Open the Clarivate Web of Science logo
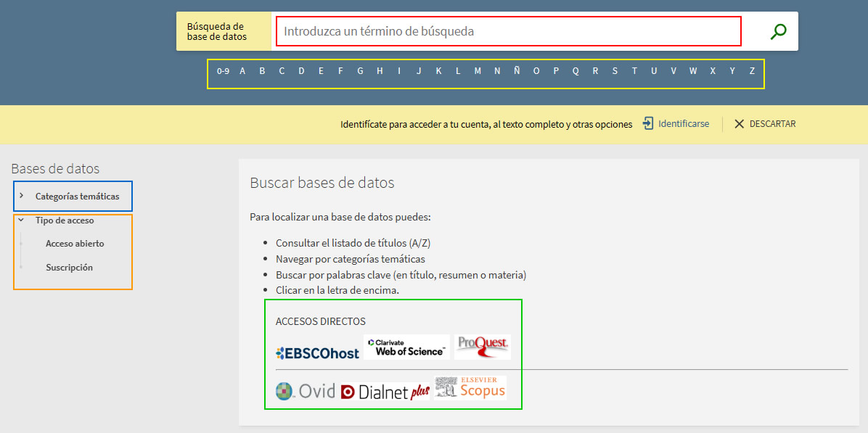The image size is (868, 433). [x=407, y=347]
